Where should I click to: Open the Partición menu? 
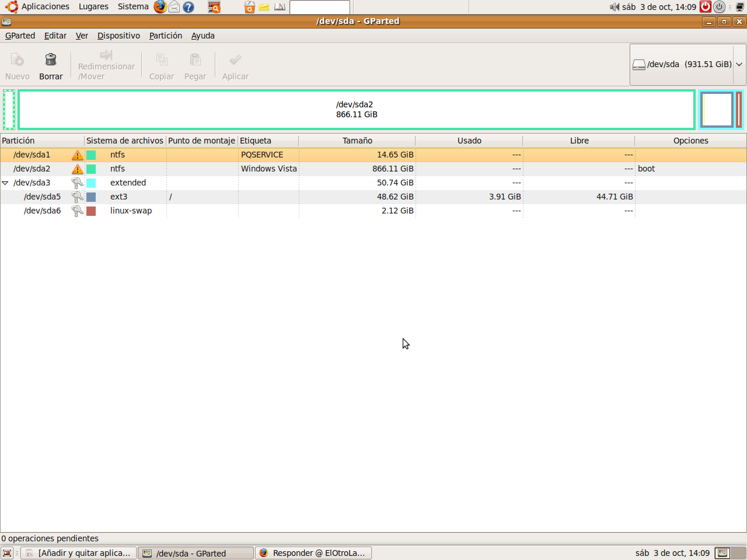(166, 36)
